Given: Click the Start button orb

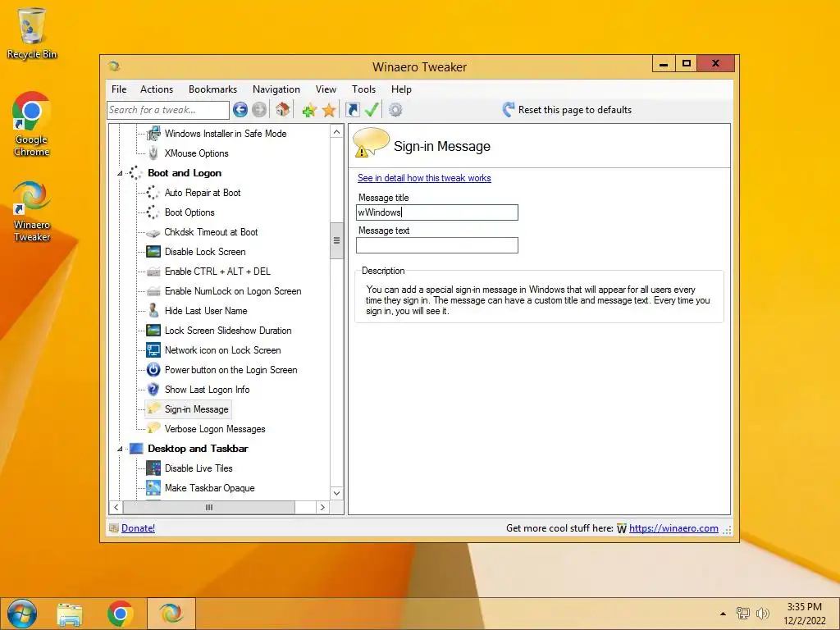Looking at the screenshot, I should [x=22, y=614].
